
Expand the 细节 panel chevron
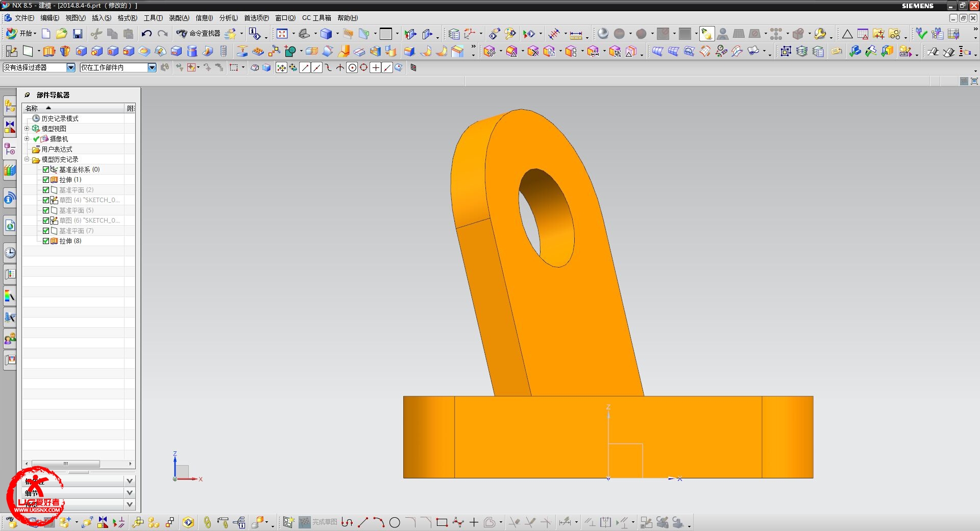click(130, 493)
